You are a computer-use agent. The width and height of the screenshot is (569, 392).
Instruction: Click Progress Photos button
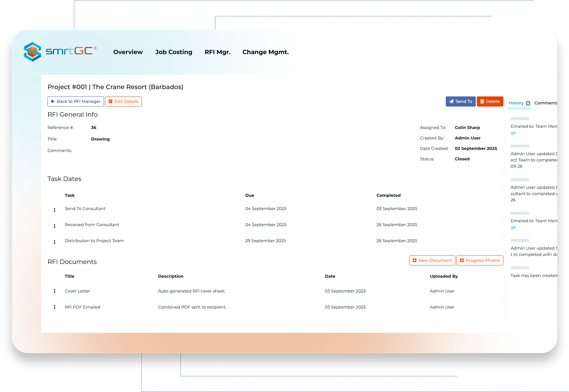(x=480, y=260)
